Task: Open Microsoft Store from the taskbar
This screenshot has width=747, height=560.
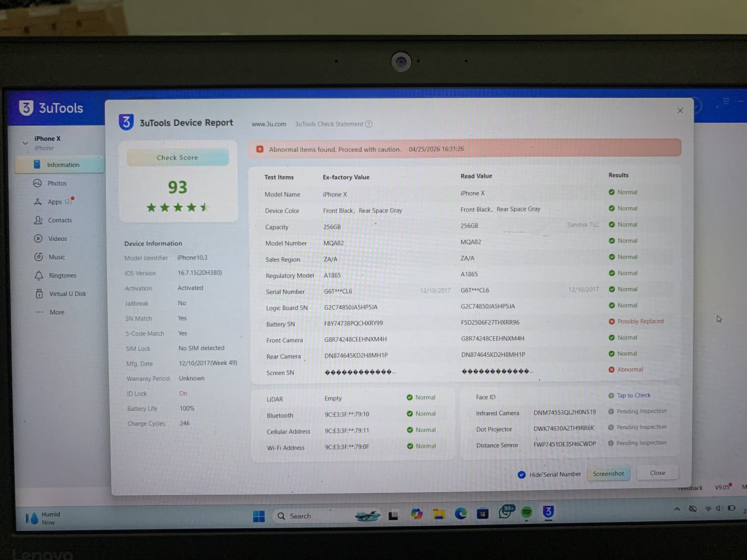Action: (482, 514)
